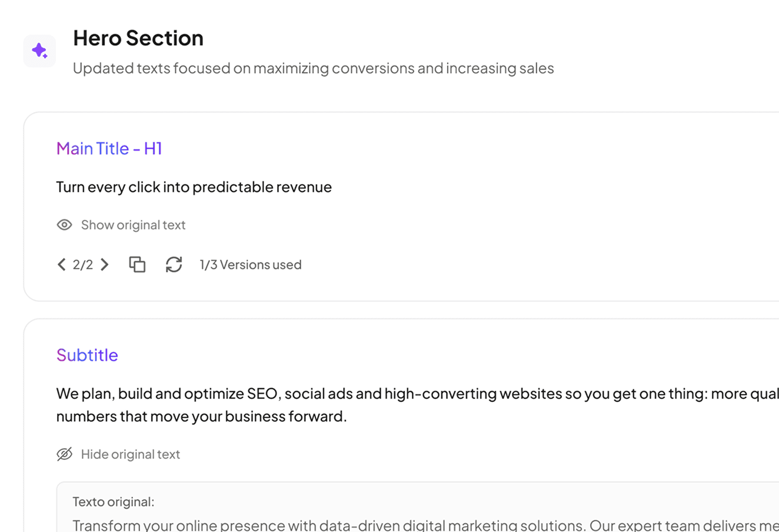Click the eye icon next to Show original text
The width and height of the screenshot is (779, 532).
64,224
